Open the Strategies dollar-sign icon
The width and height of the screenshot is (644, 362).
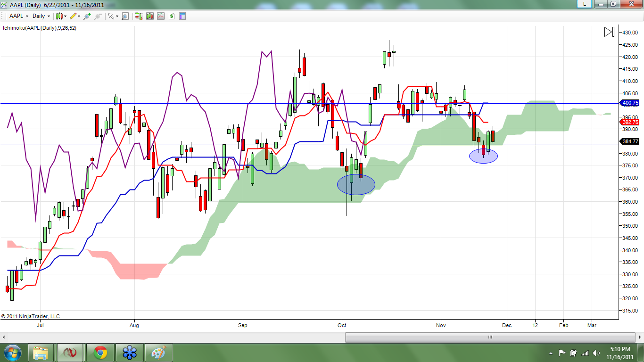pyautogui.click(x=172, y=16)
